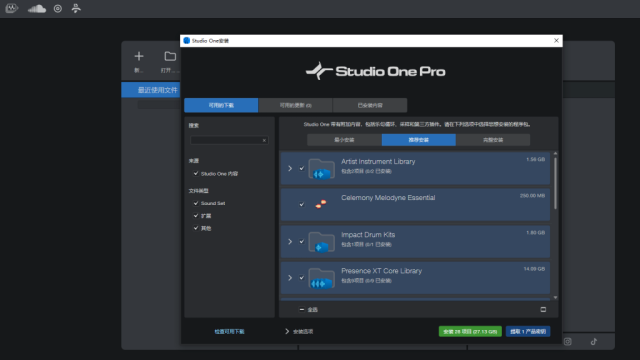Screen dimensions: 640x360
Task: Click the 250.00 MB size label
Action: point(532,196)
